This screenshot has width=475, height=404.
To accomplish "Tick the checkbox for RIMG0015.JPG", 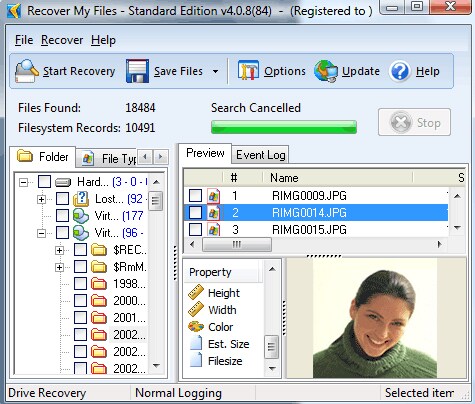I will pyautogui.click(x=196, y=230).
